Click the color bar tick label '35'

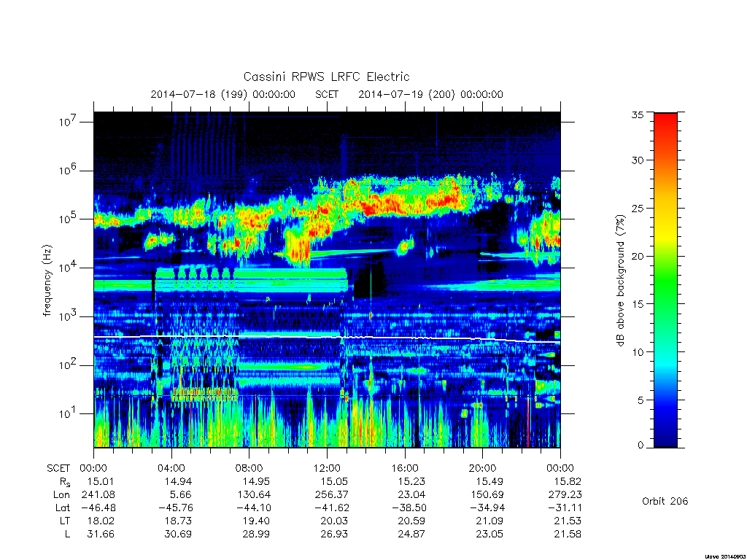tap(638, 114)
